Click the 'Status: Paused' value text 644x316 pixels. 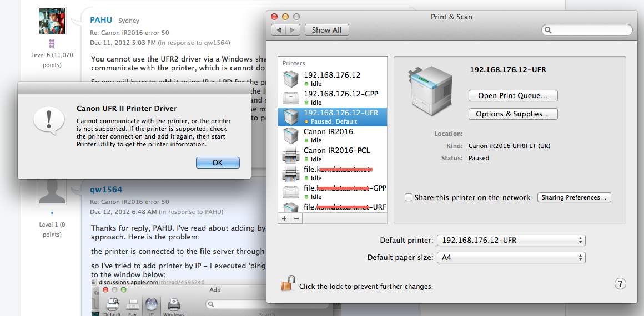point(479,157)
